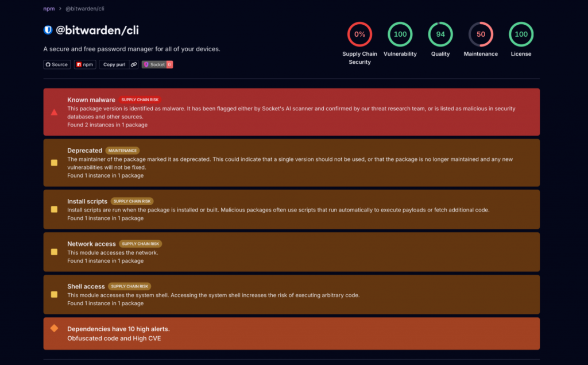Click the yellow square icon beside Shell access
The height and width of the screenshot is (365, 588).
coord(54,294)
